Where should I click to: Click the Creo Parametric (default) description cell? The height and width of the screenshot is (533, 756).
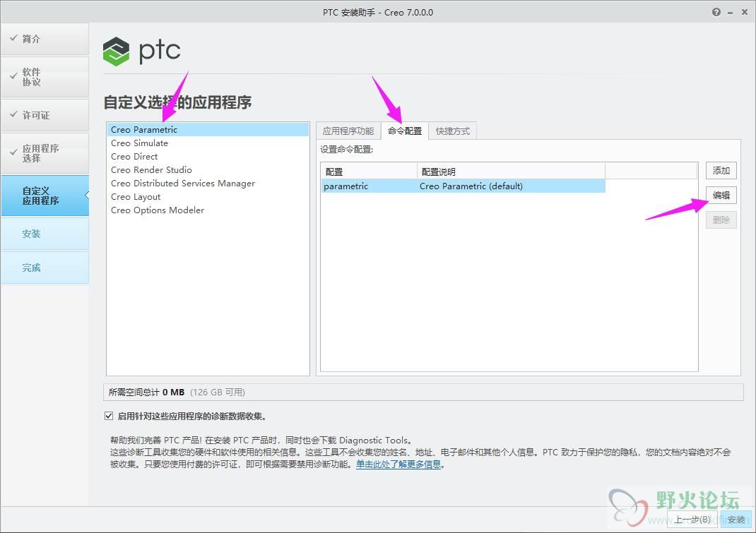point(511,186)
